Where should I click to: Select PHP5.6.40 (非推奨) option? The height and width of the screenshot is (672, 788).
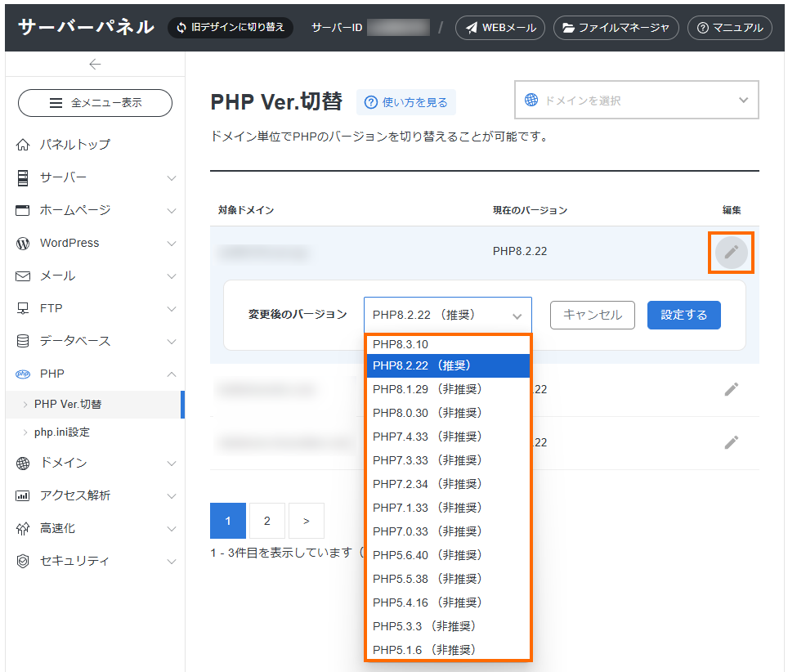pos(448,555)
